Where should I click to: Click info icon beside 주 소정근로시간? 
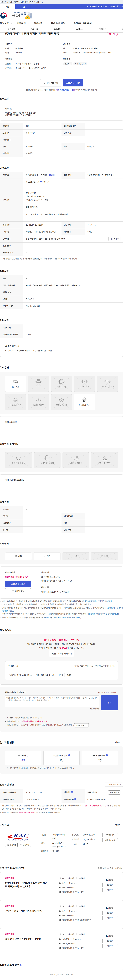[x=41, y=182]
